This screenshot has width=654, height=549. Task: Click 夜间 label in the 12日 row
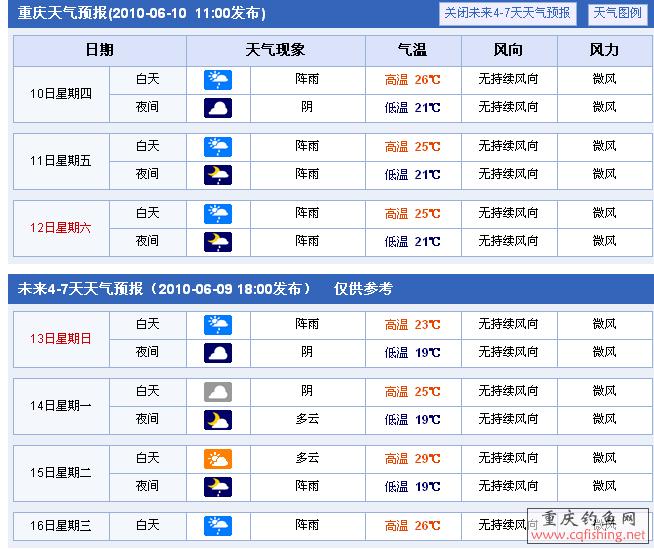(x=148, y=241)
